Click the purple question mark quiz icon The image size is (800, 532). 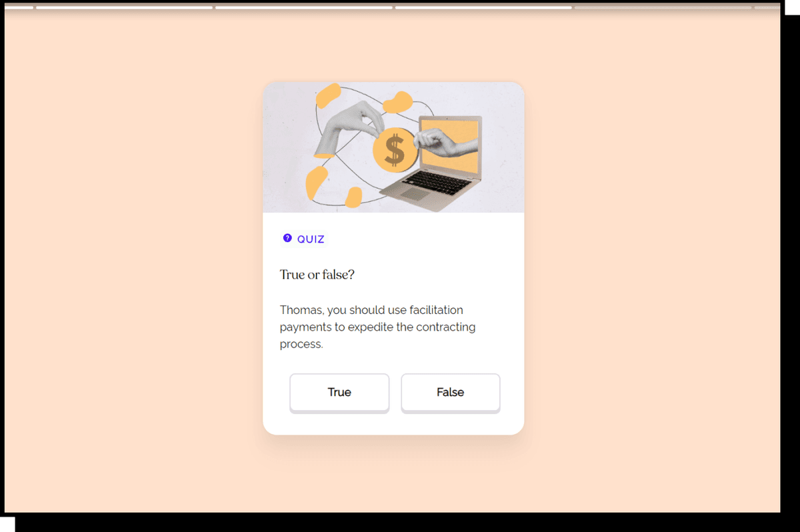tap(287, 238)
